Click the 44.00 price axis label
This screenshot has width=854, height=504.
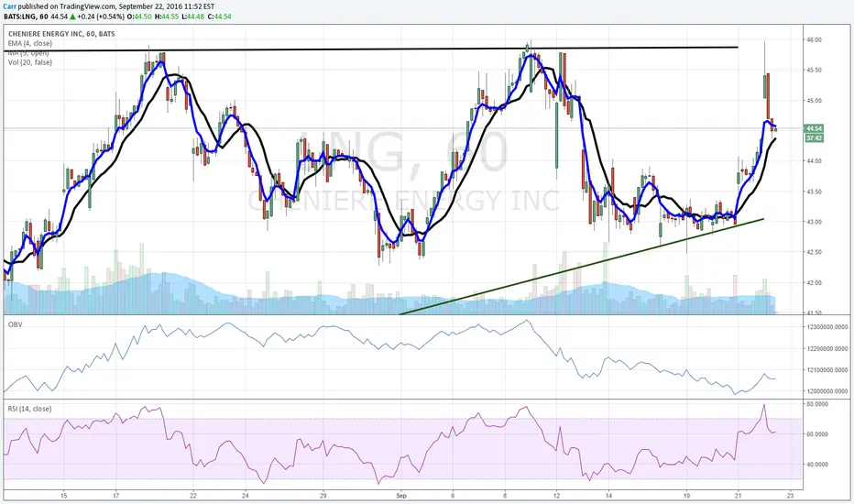(x=815, y=161)
